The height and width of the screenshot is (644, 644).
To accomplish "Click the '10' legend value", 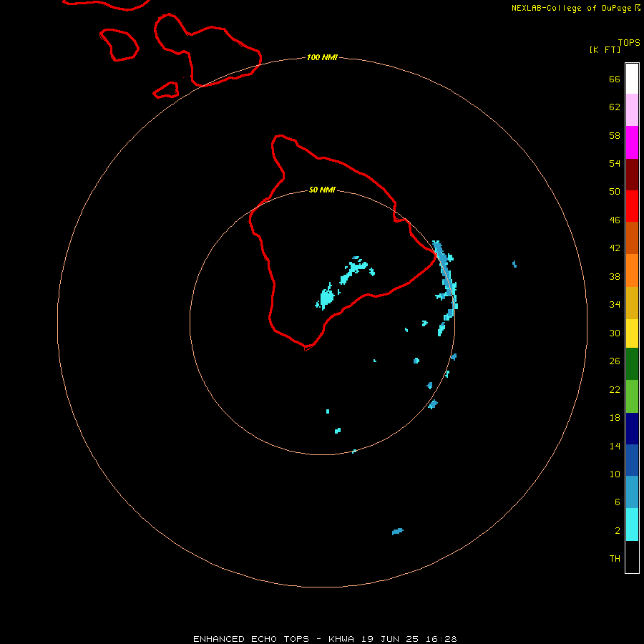I will point(615,474).
